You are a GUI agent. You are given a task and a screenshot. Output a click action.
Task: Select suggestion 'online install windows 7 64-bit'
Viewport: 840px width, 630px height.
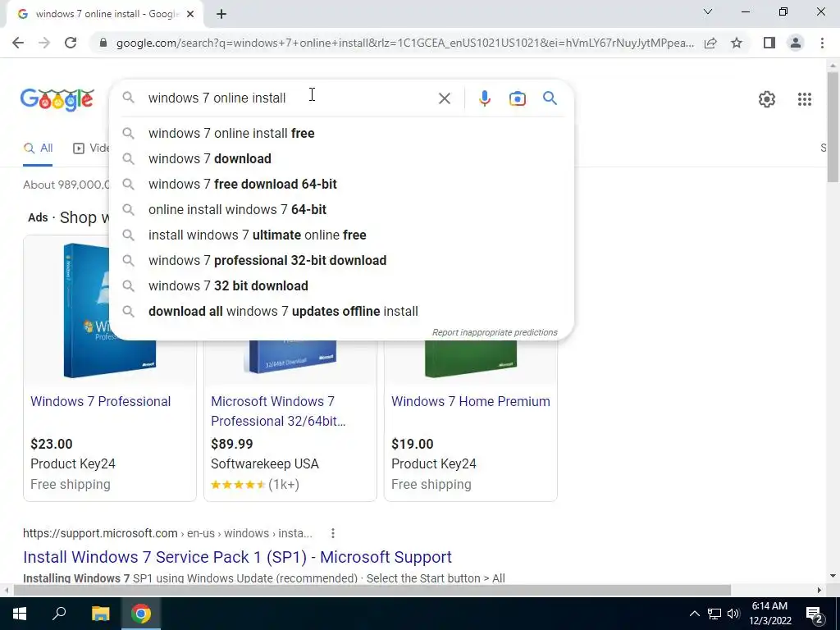[342, 209]
